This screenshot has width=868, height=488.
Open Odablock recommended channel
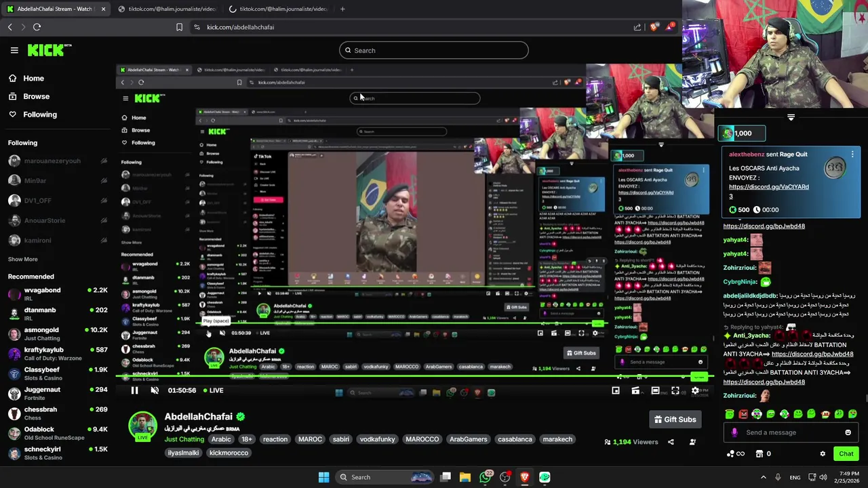coord(57,432)
